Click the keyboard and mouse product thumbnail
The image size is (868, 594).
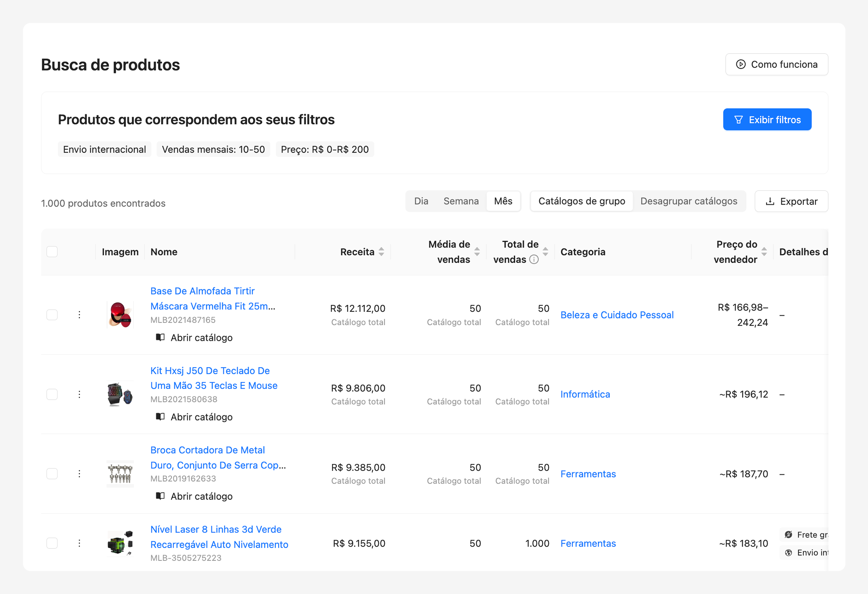[120, 394]
